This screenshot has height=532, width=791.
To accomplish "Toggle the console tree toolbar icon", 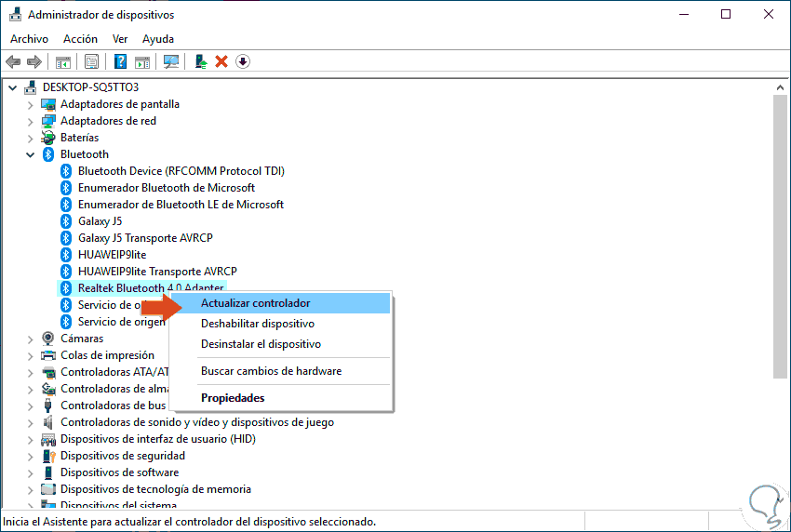I will [x=63, y=62].
